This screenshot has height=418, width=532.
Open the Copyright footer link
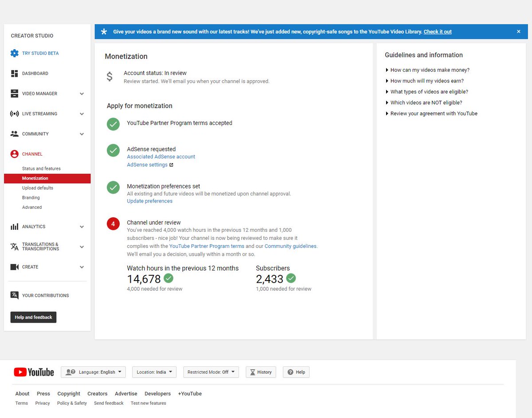tap(69, 394)
